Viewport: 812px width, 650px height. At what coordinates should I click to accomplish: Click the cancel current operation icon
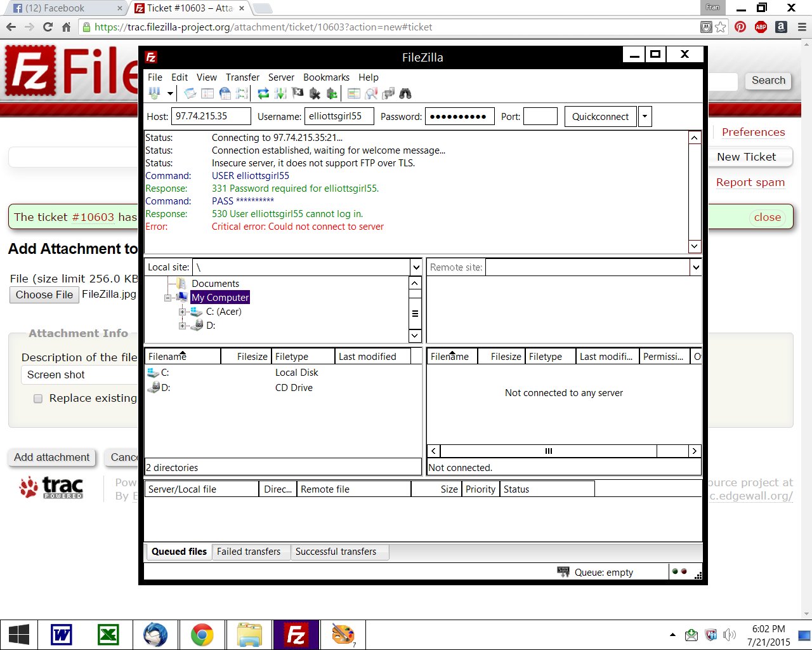tap(298, 93)
